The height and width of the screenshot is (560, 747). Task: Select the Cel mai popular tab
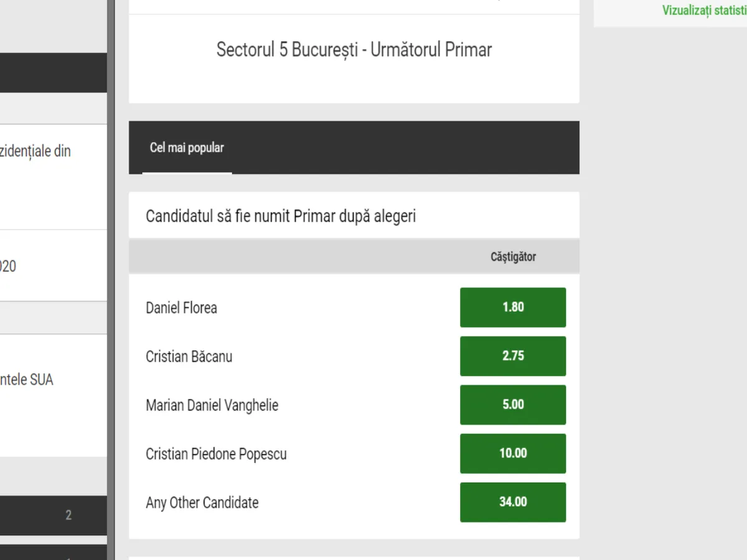pos(187,148)
